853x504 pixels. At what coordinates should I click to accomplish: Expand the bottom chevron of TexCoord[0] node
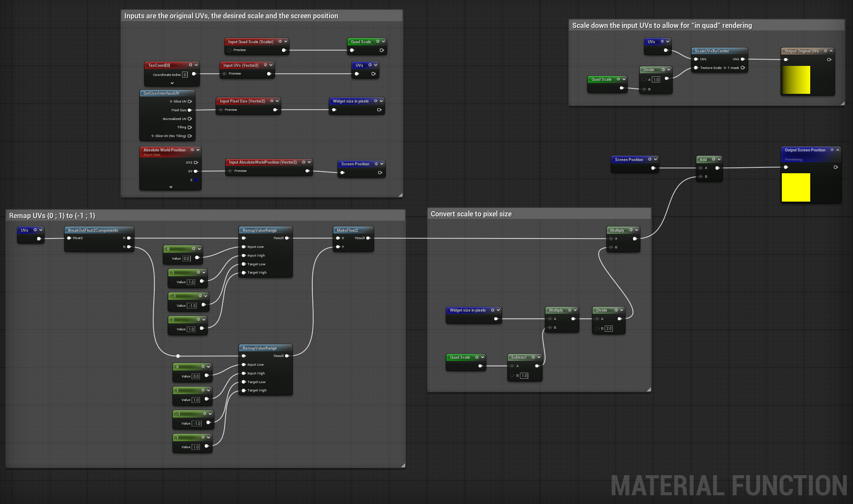(172, 83)
